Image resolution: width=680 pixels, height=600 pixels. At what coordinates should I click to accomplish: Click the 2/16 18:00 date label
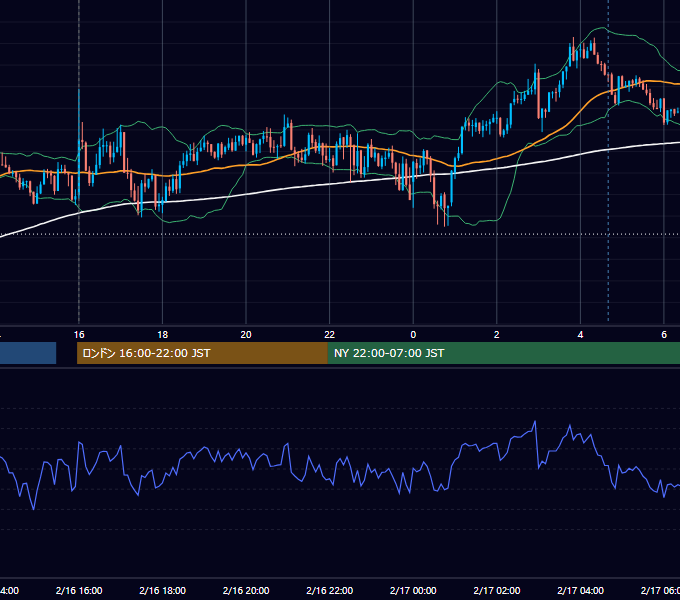coord(163,590)
